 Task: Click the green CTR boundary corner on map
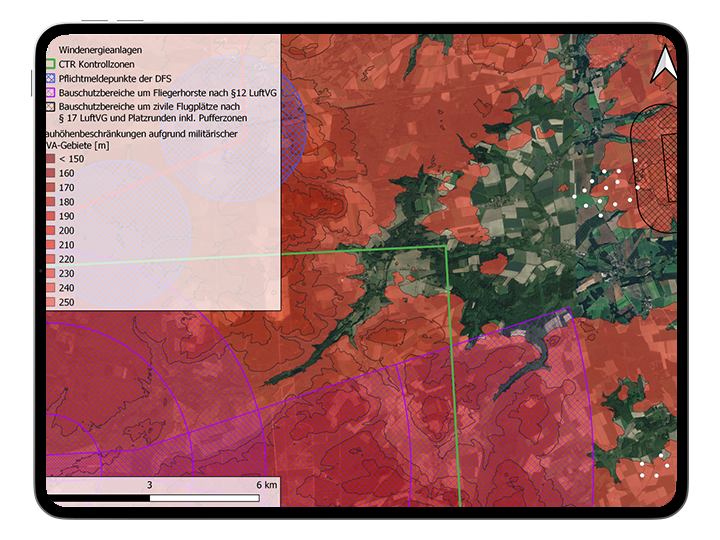[x=446, y=246]
